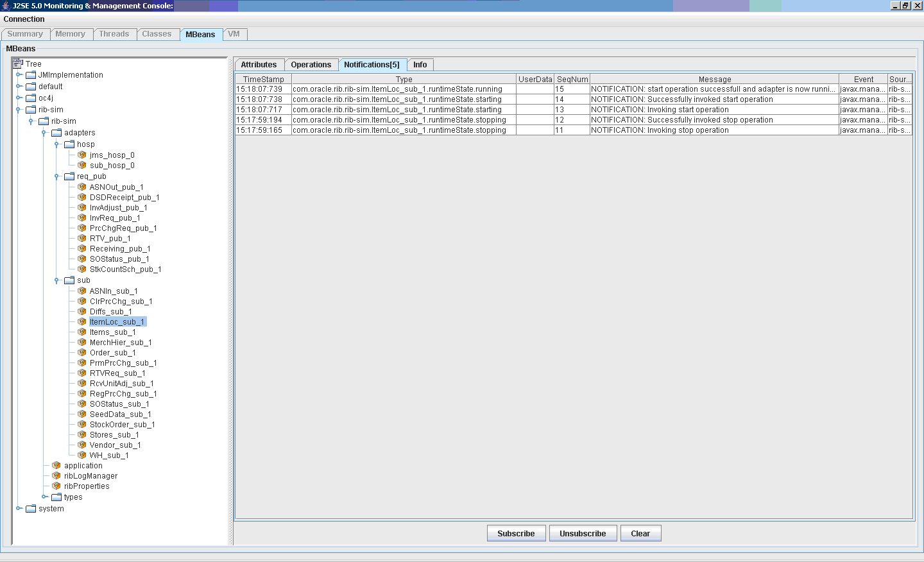Image resolution: width=924 pixels, height=562 pixels.
Task: Switch to the VM tab
Action: pos(234,34)
